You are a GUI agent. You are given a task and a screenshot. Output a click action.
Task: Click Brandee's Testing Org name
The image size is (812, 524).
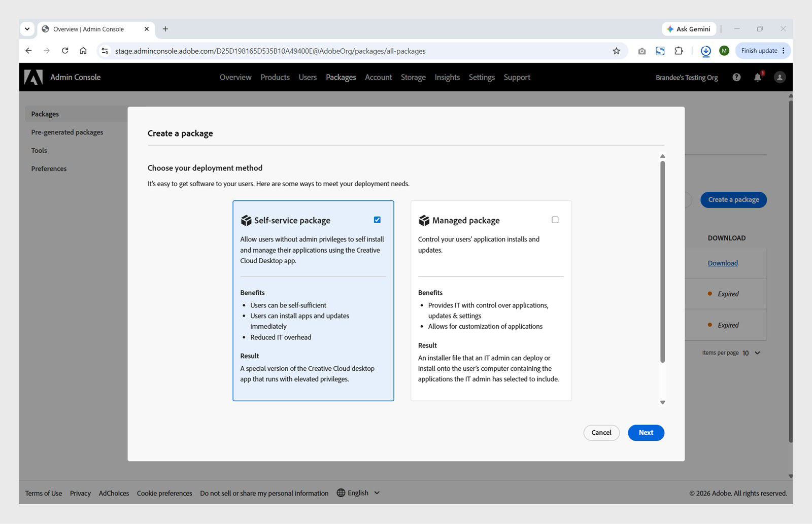click(x=687, y=78)
